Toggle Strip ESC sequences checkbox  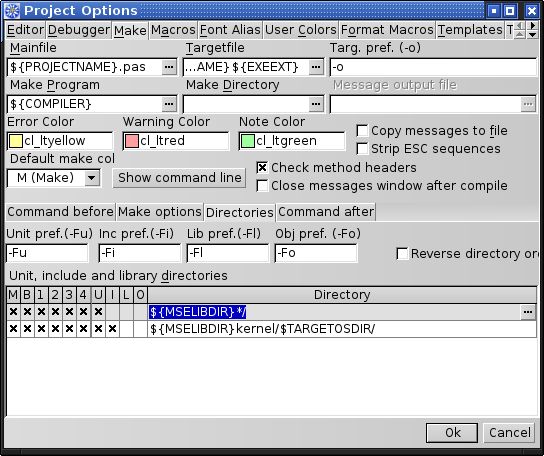coord(362,149)
